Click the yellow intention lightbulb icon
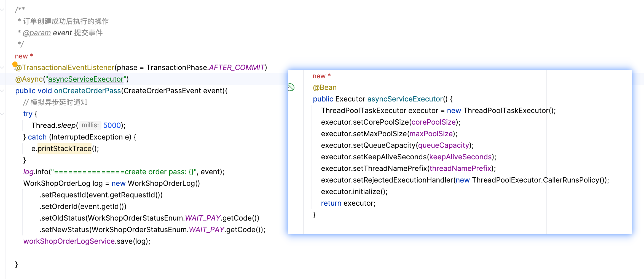Image resolution: width=644 pixels, height=279 pixels. pyautogui.click(x=15, y=64)
